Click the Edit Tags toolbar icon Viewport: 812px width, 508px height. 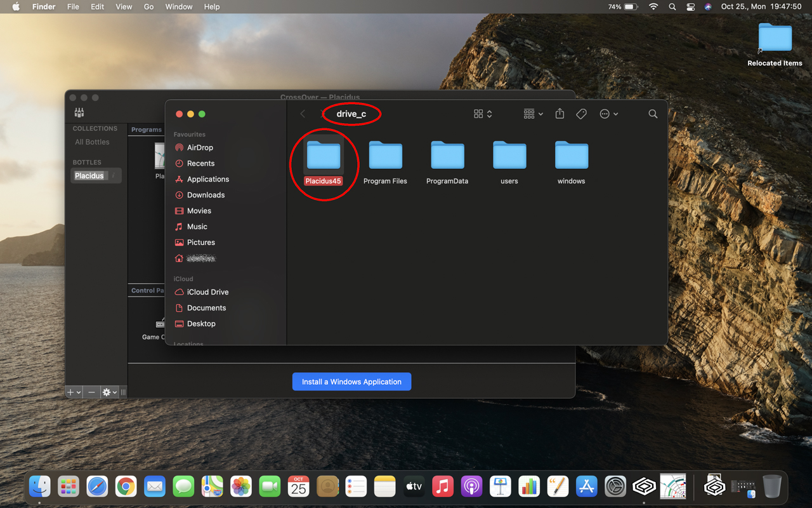pyautogui.click(x=581, y=114)
